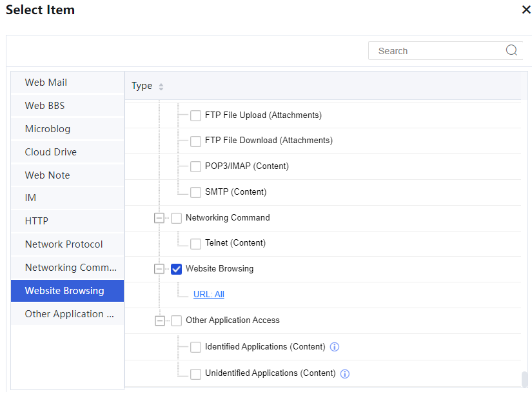Collapse the Networking Command tree node
The height and width of the screenshot is (403, 532).
[x=159, y=218]
